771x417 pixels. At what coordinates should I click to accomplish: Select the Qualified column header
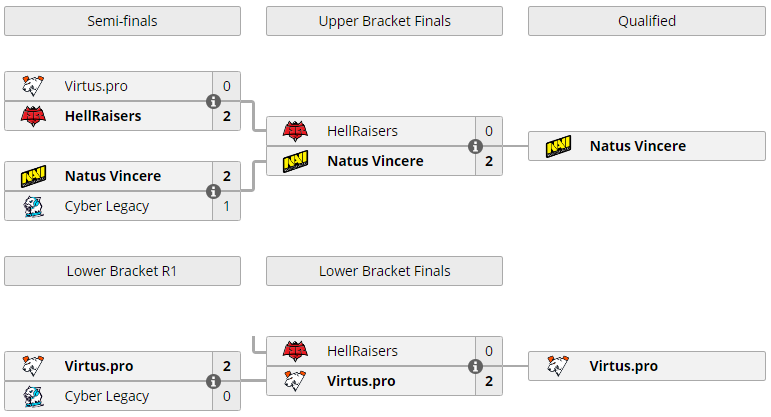(647, 21)
